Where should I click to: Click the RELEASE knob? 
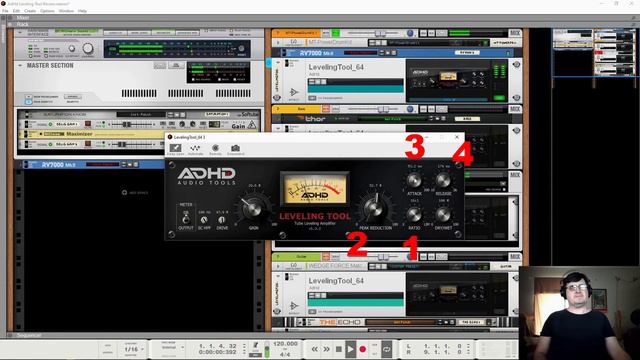coord(443,180)
